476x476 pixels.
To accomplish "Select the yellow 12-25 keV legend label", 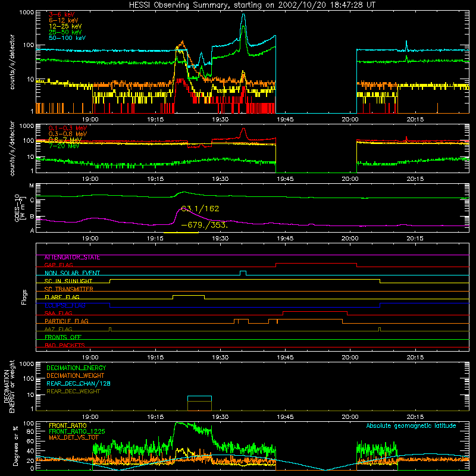I will point(65,26).
